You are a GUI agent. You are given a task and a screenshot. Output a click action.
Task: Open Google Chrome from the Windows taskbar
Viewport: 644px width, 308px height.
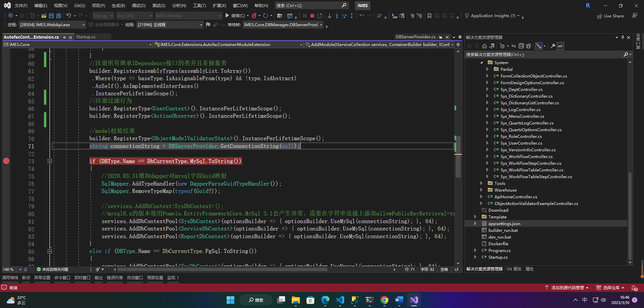pos(384,300)
